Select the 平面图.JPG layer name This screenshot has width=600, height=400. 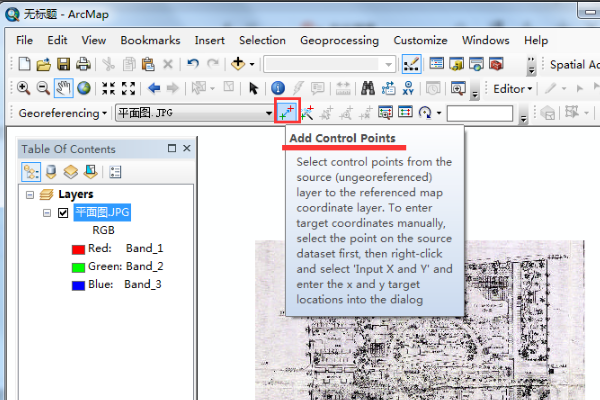click(x=102, y=212)
